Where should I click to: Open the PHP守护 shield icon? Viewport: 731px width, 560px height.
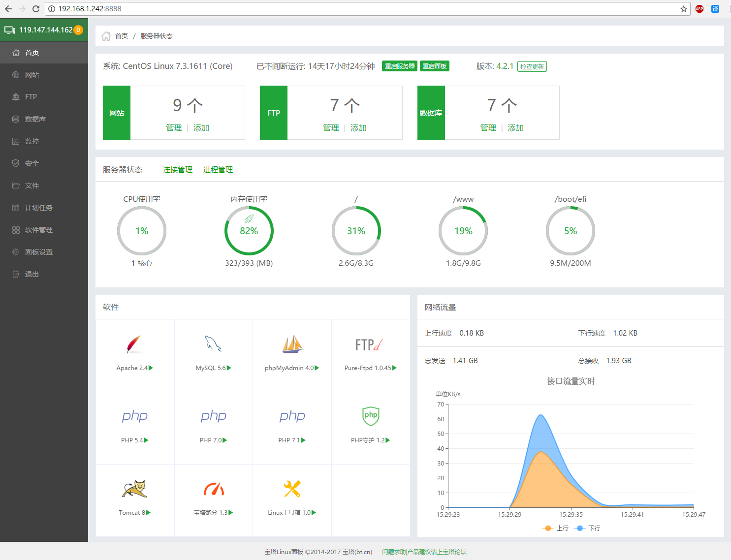[x=371, y=416]
